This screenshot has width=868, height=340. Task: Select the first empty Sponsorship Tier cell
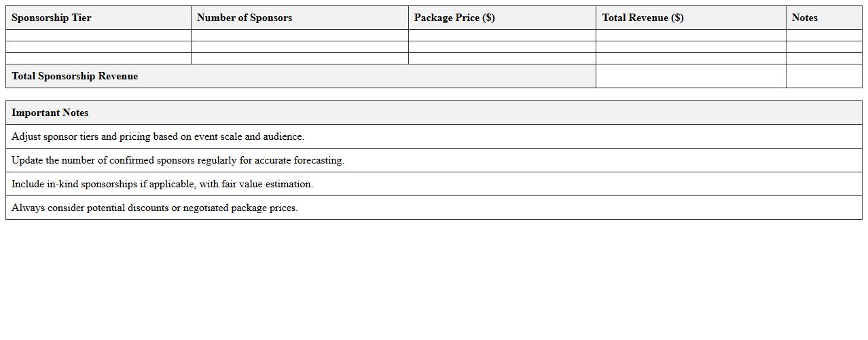tap(98, 35)
